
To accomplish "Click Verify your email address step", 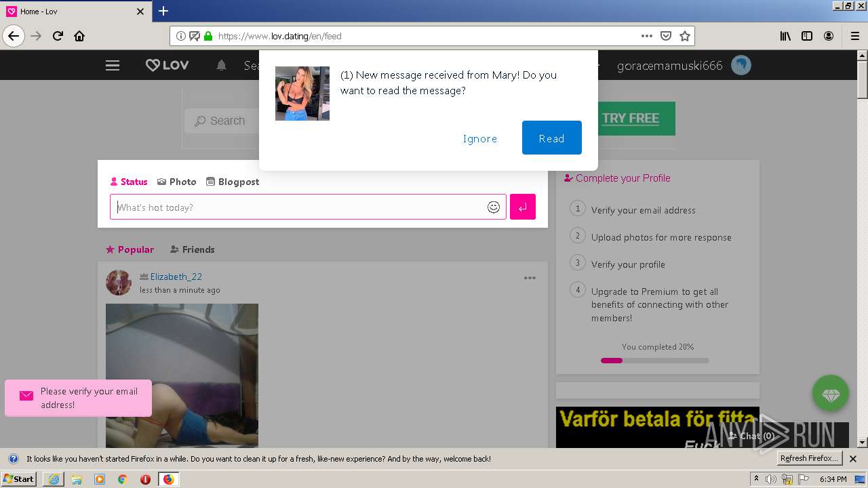I will [x=644, y=210].
